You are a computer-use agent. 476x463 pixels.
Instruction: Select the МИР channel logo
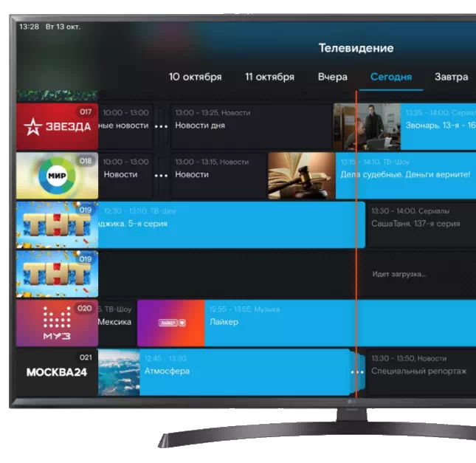57,175
